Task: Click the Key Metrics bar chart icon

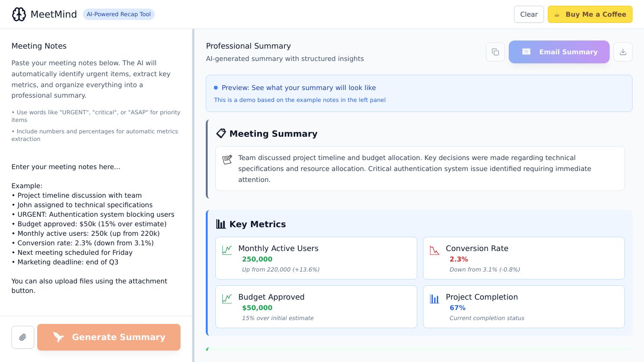Action: 221,224
